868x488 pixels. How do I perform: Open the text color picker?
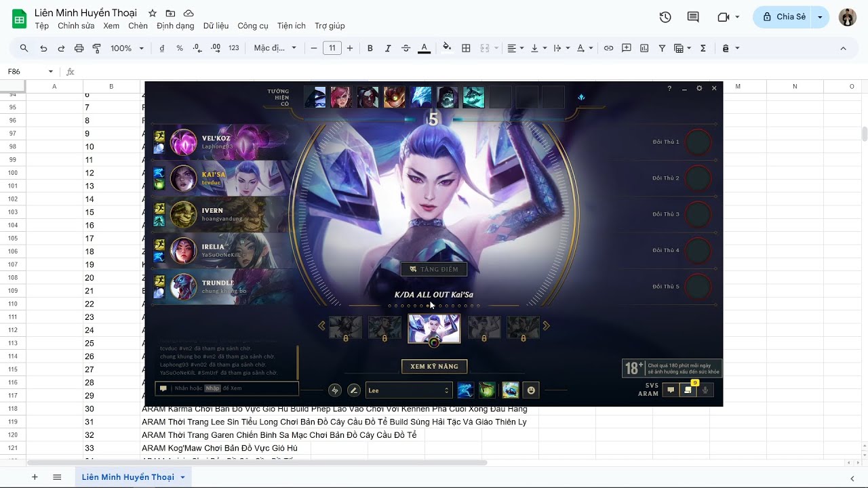click(x=424, y=48)
